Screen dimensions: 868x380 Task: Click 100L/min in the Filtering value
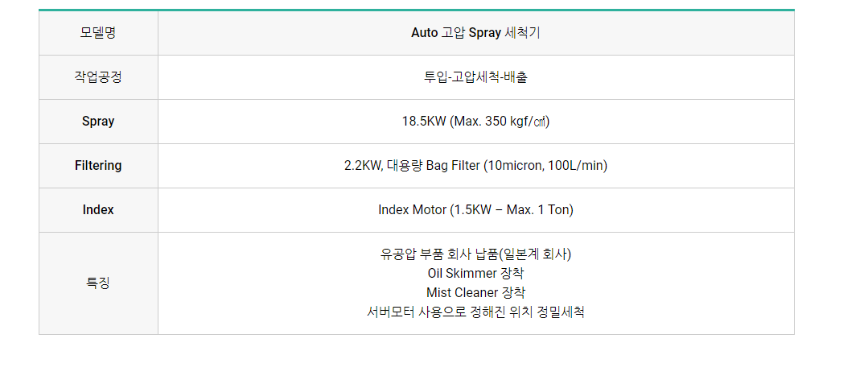[x=576, y=166]
